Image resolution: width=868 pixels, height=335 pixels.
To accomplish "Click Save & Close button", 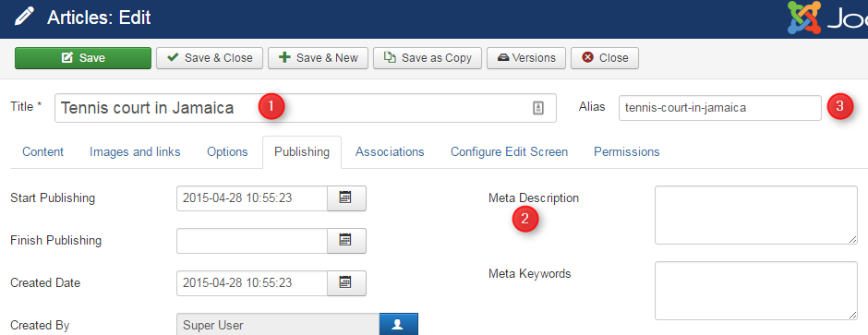I will (210, 58).
